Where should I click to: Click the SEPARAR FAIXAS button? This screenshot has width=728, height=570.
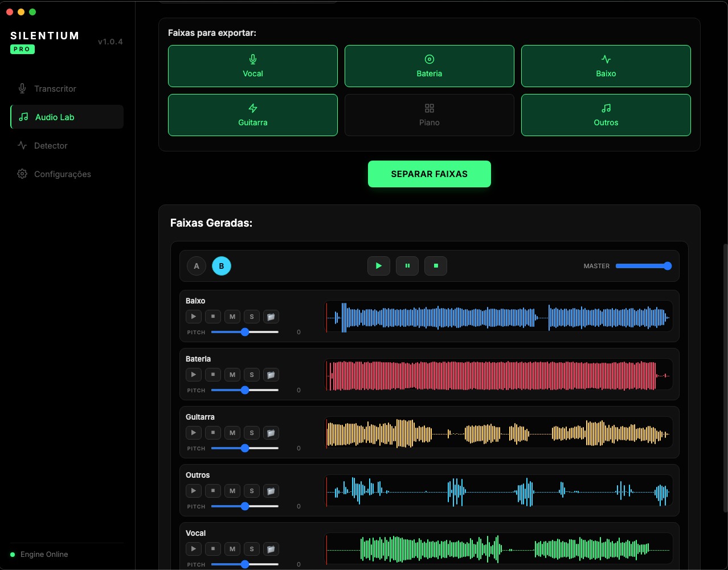click(x=429, y=174)
